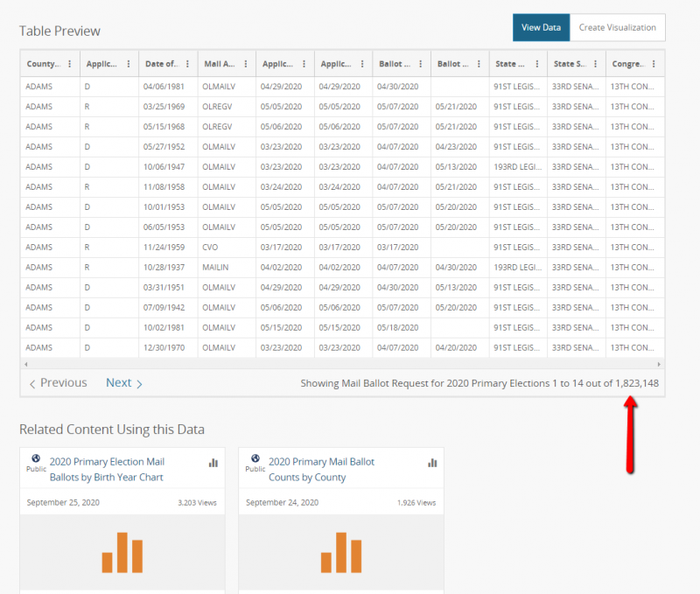Open the Mail A... column options menu
The height and width of the screenshot is (594, 700).
point(246,64)
